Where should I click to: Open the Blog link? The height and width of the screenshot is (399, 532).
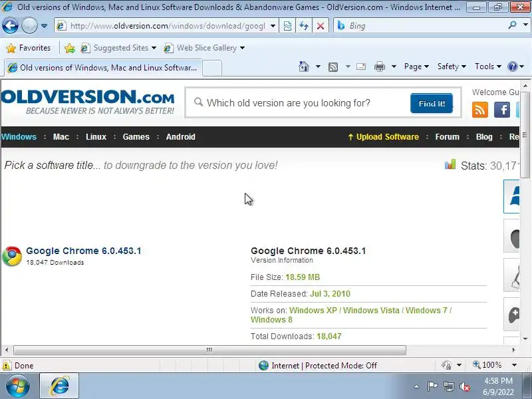click(x=484, y=137)
